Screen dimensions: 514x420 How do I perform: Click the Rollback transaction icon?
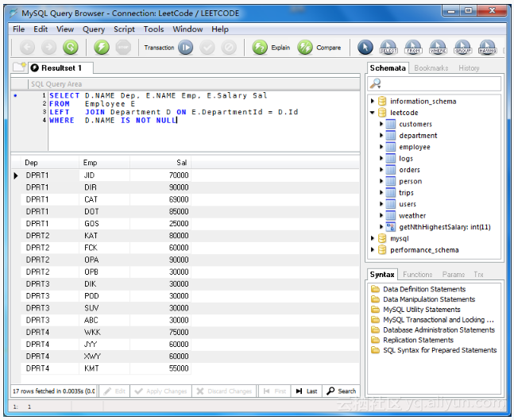click(229, 48)
